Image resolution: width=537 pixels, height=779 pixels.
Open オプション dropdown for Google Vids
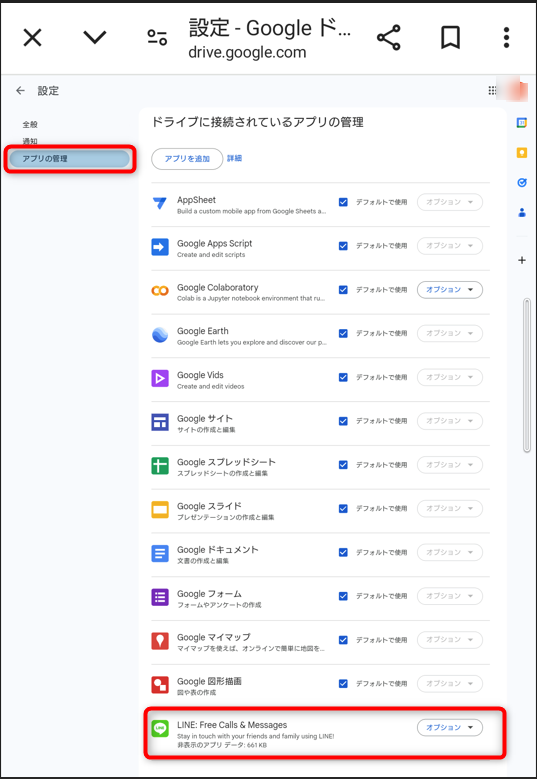(x=450, y=377)
